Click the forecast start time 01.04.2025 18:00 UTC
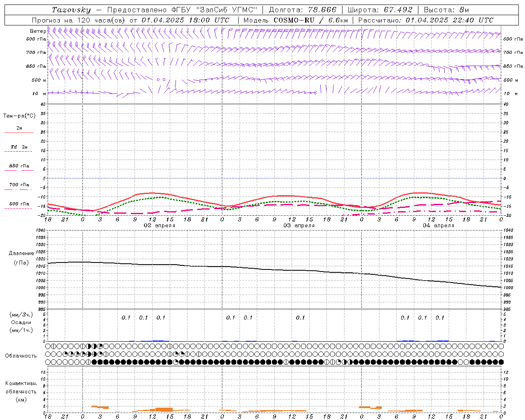Viewport: 525px width, 420px height. (x=185, y=20)
